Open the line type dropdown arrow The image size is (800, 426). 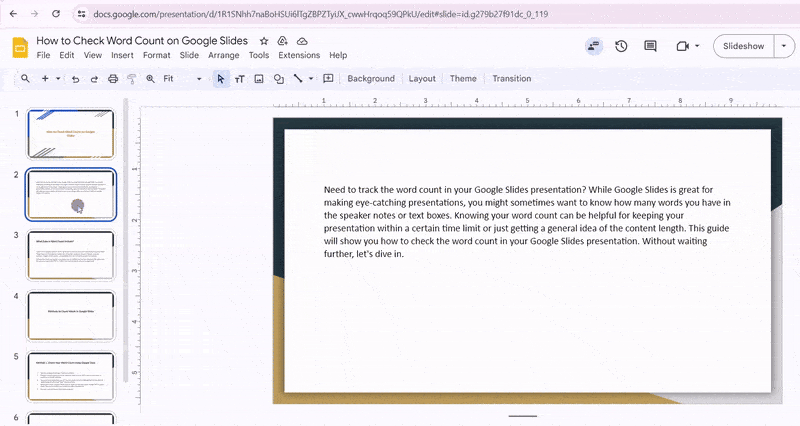tap(311, 79)
